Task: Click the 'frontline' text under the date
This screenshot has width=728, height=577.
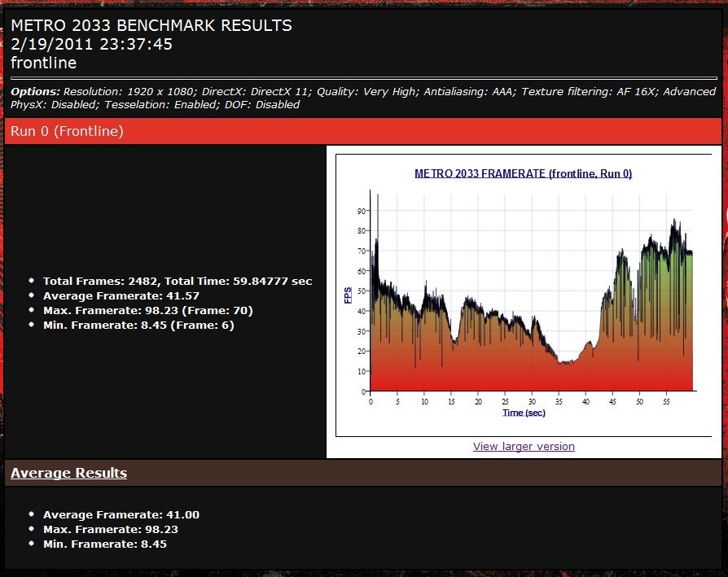Action: 44,63
